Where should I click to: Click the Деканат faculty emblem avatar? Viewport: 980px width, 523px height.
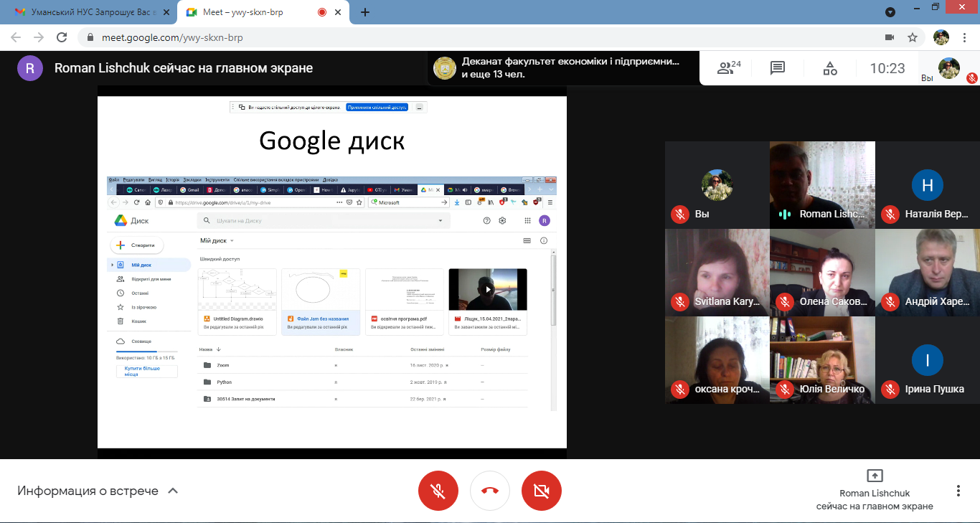445,68
